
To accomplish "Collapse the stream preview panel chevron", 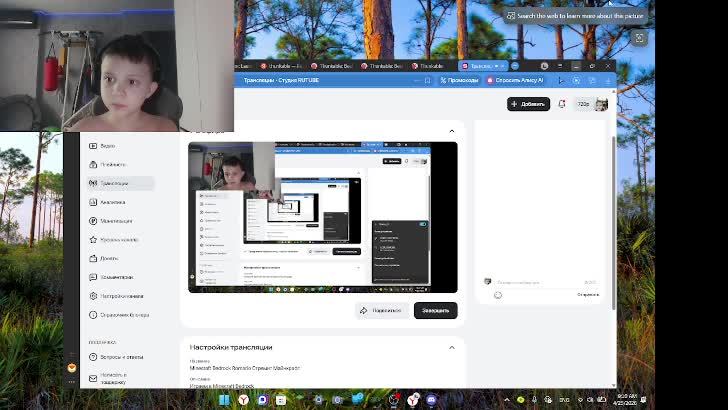I will pyautogui.click(x=452, y=131).
